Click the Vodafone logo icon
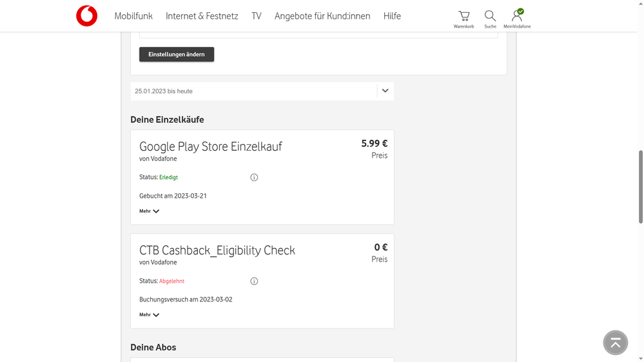 [86, 16]
